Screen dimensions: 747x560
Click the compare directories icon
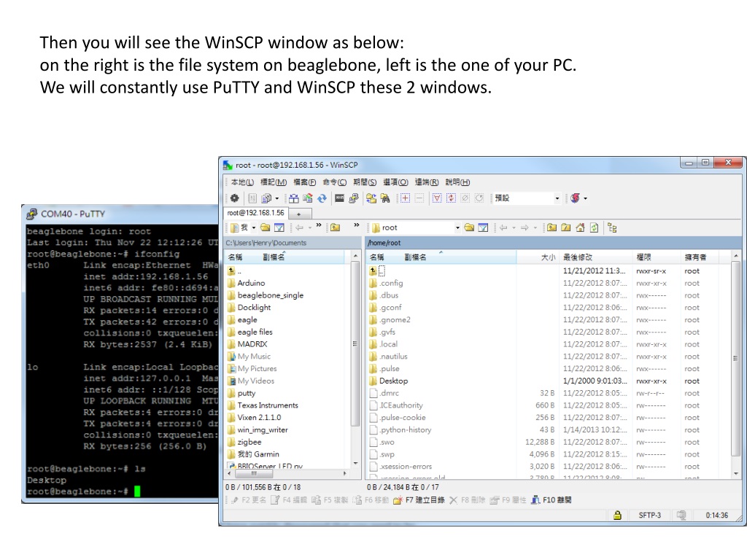(294, 198)
